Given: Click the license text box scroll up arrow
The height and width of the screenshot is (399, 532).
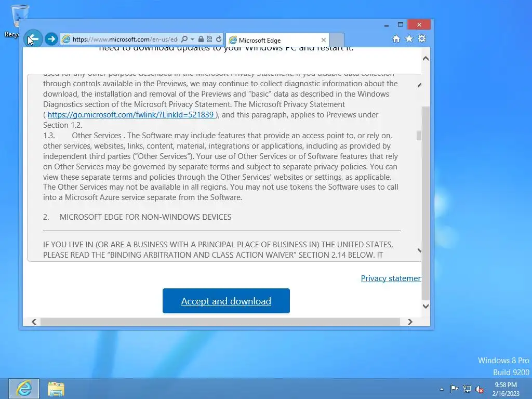Looking at the screenshot, I should coord(419,85).
